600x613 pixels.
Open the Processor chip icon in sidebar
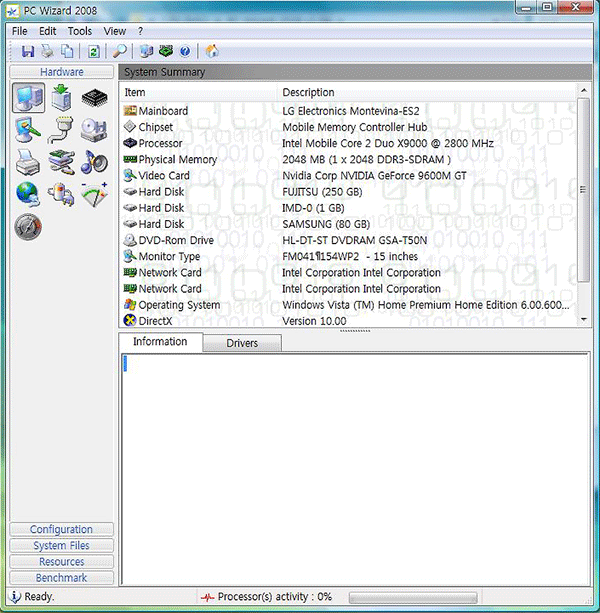pos(94,98)
